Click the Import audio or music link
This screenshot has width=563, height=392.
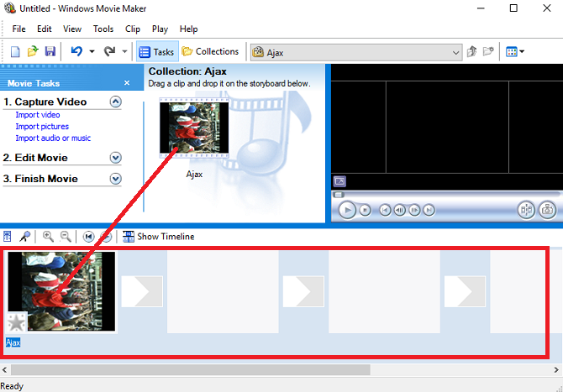(53, 138)
